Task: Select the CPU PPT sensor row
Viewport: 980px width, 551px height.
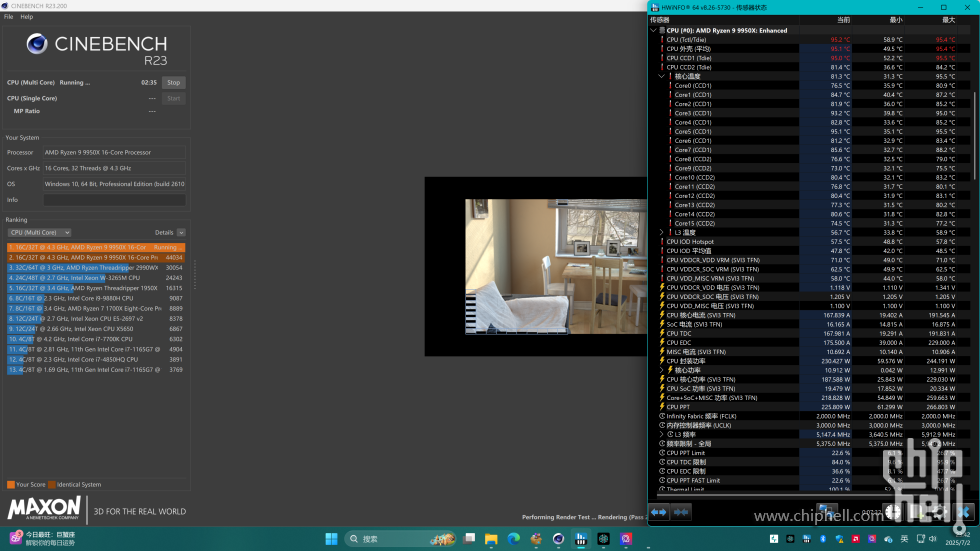Action: 810,407
